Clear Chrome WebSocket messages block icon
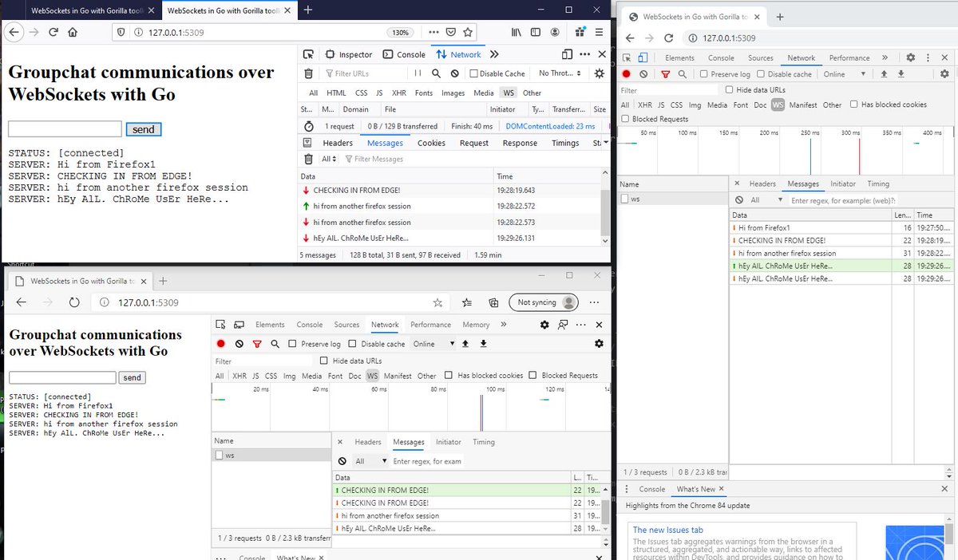Screen dimensions: 958x560 click(x=738, y=200)
